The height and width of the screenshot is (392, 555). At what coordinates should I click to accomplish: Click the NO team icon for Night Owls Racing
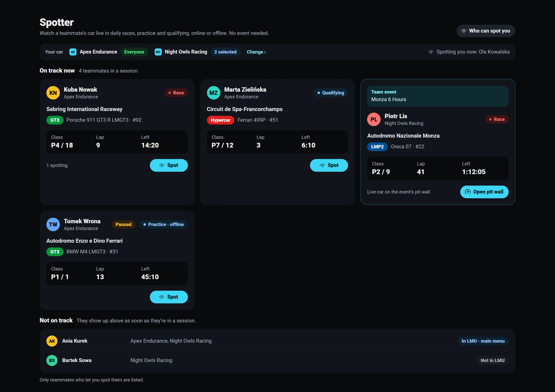[158, 52]
